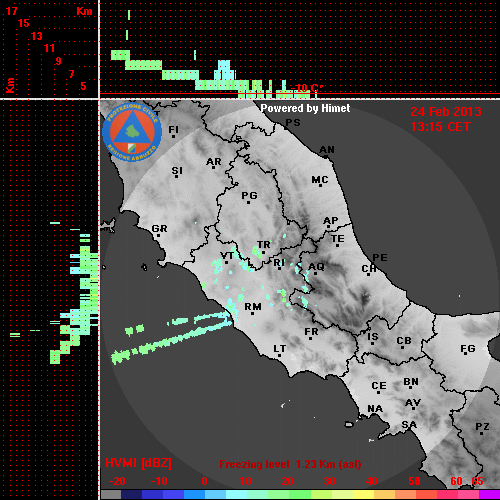Click the TR city label on map

(264, 245)
